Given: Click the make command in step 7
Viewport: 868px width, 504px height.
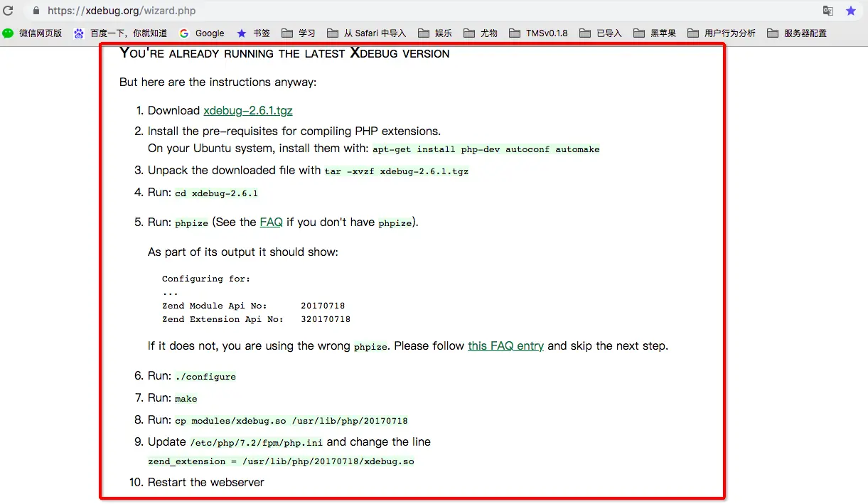Looking at the screenshot, I should (x=186, y=399).
